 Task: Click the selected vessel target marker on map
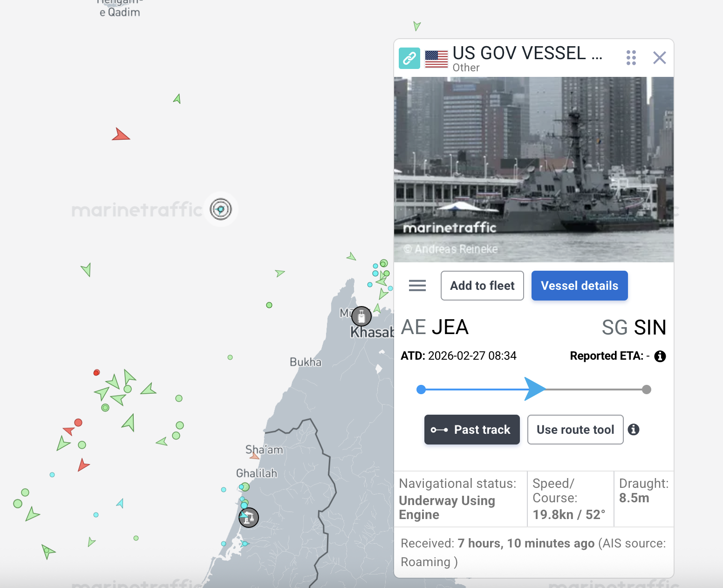pyautogui.click(x=221, y=209)
